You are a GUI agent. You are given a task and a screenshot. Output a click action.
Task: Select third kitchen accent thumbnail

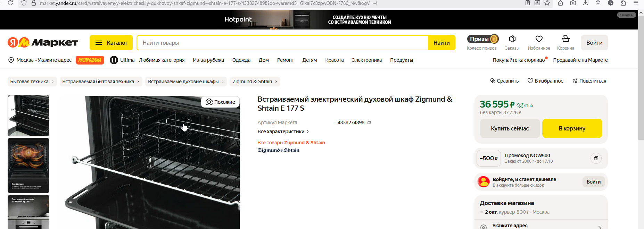28,212
